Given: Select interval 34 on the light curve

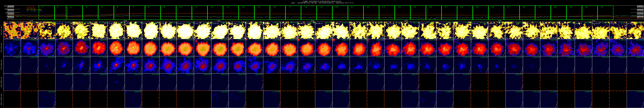Looking at the screenshot, I should (558, 12).
